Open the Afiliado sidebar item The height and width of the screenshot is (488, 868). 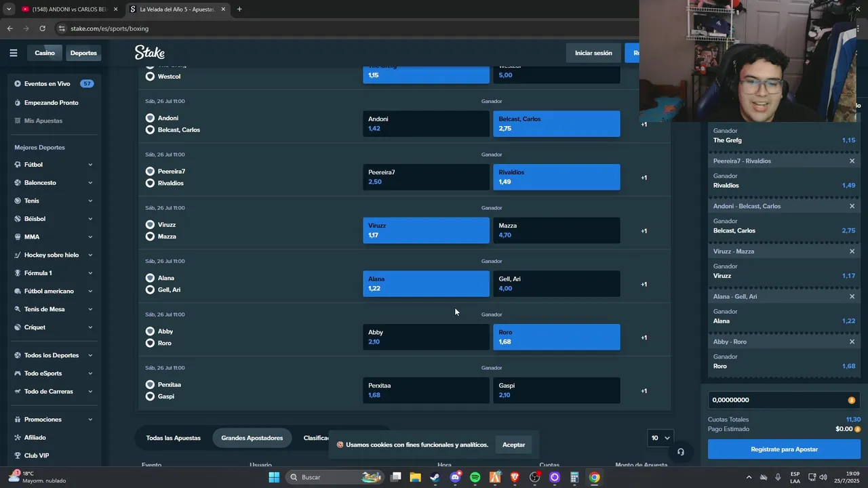[x=35, y=438]
